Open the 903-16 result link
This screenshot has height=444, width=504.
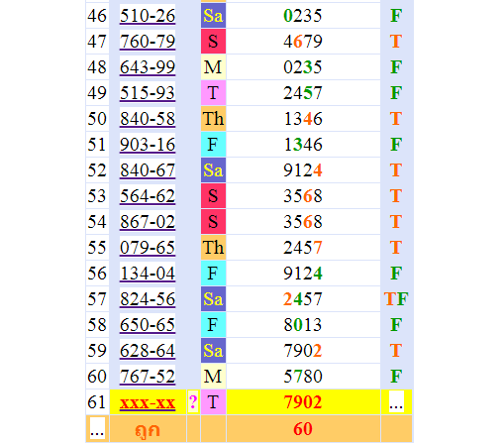coord(148,145)
